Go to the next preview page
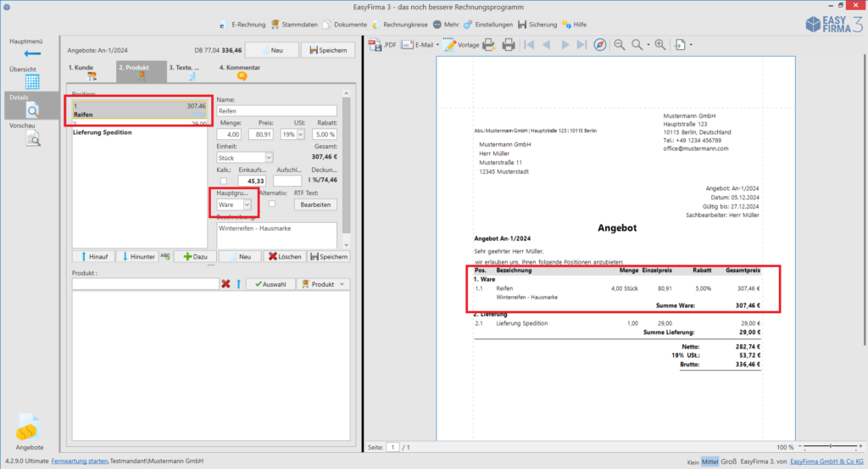 565,45
